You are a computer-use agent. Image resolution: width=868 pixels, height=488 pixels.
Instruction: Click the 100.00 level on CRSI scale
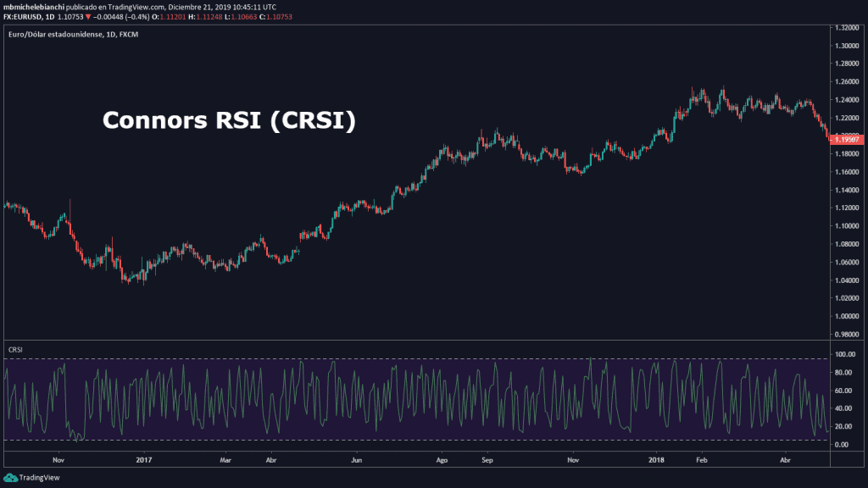[846, 354]
